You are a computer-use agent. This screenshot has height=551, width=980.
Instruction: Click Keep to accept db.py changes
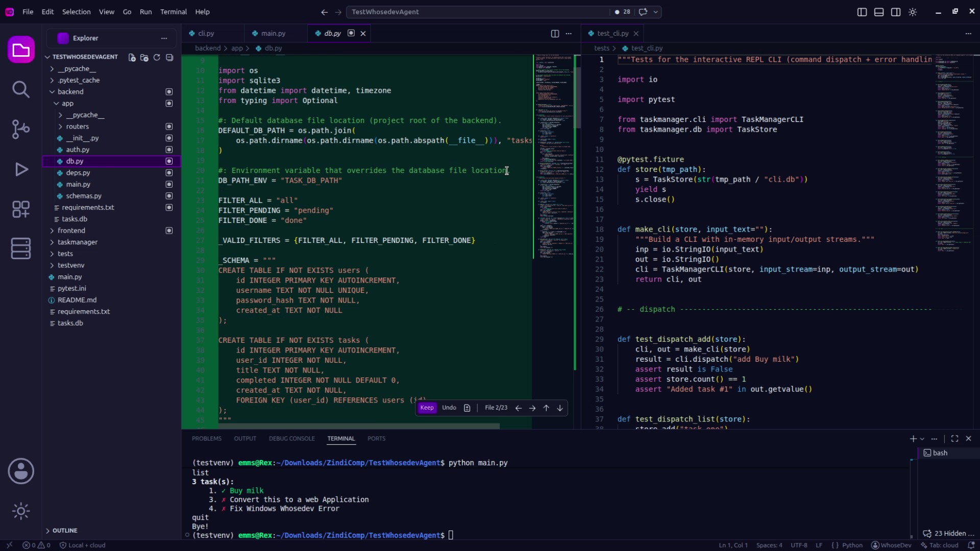tap(427, 408)
